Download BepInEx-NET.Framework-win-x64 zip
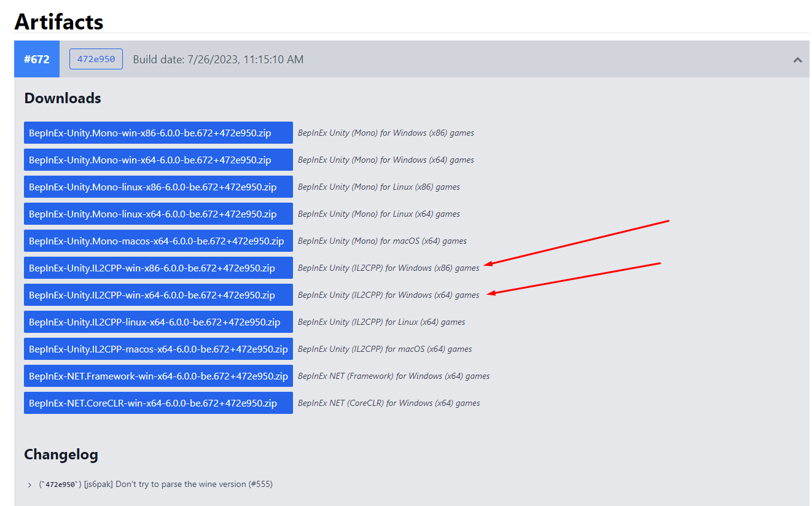812x506 pixels. tap(158, 376)
